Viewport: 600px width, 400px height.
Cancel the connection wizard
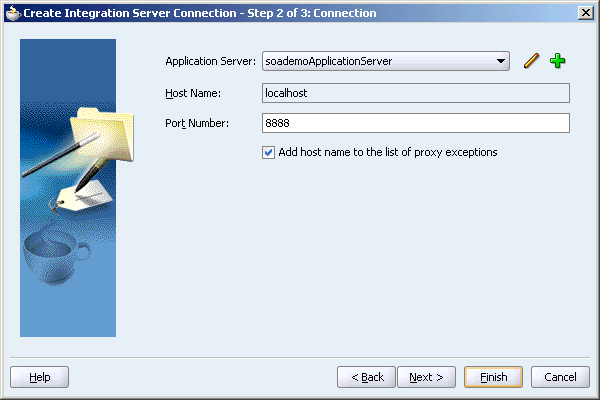coord(560,377)
